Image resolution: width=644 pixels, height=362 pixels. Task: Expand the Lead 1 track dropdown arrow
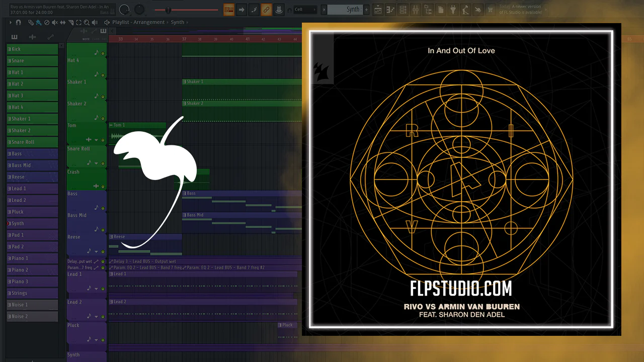pyautogui.click(x=96, y=288)
